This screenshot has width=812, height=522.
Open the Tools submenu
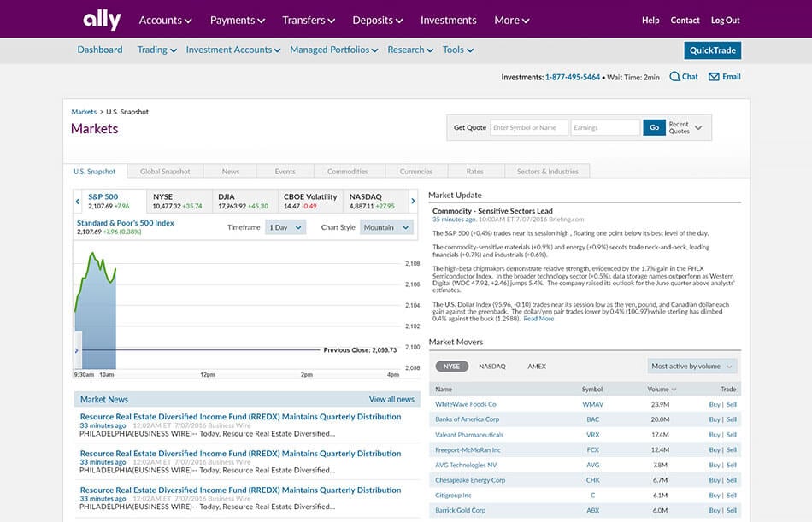pyautogui.click(x=458, y=50)
